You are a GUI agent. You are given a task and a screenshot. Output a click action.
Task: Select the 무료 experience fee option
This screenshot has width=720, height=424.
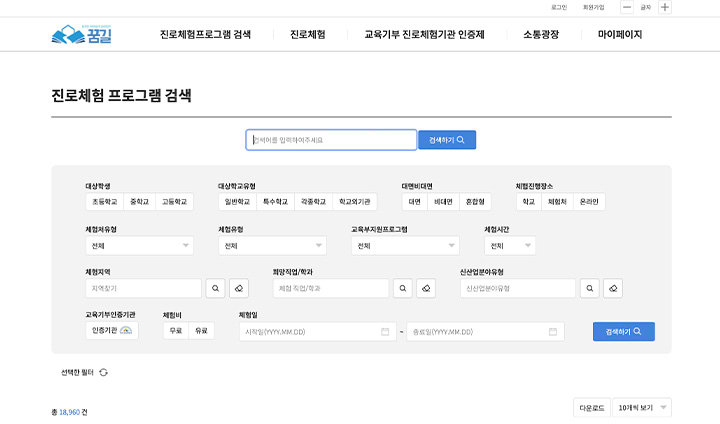click(176, 331)
